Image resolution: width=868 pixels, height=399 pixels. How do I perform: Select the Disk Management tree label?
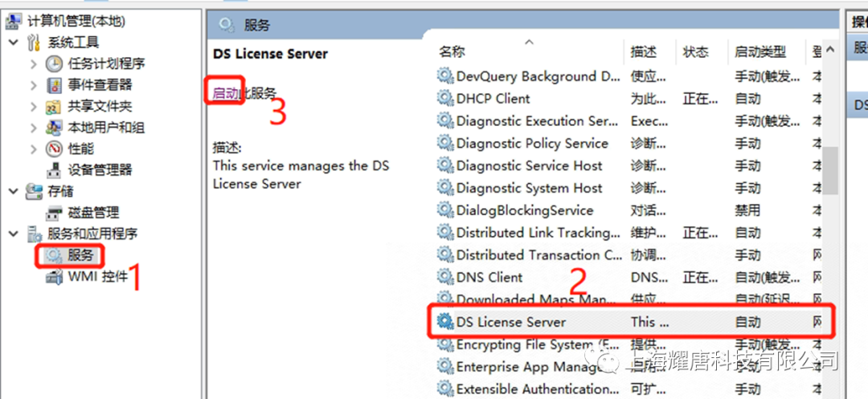pyautogui.click(x=93, y=213)
